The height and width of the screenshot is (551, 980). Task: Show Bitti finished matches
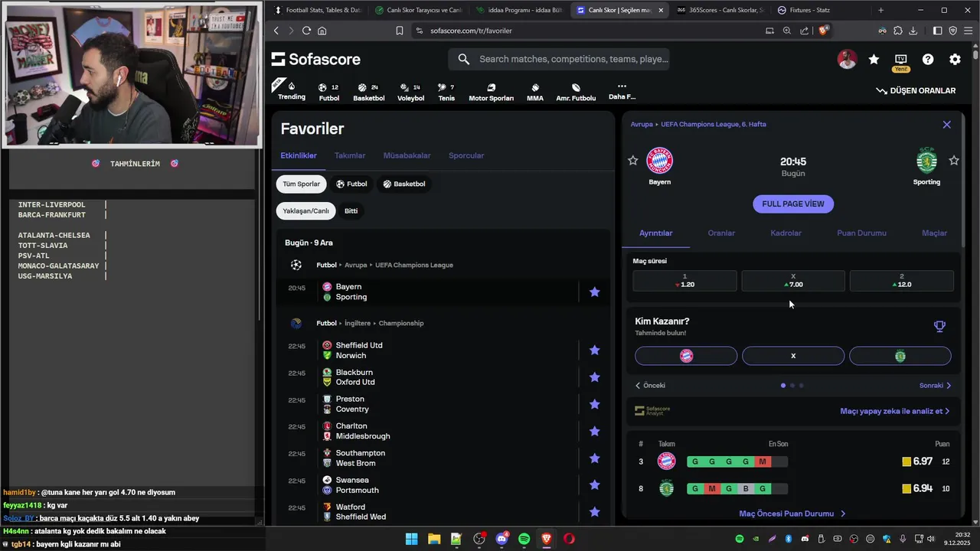coord(351,210)
